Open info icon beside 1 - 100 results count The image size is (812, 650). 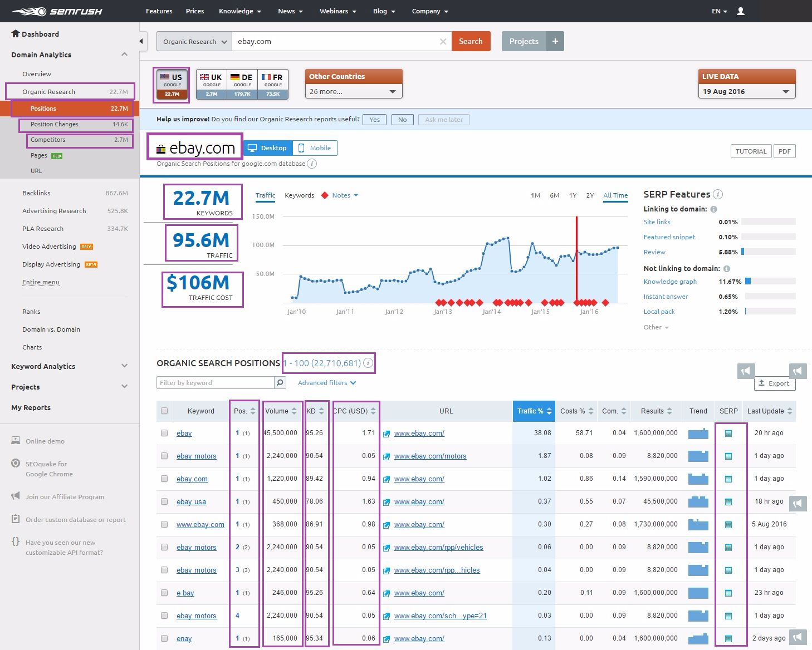[368, 363]
